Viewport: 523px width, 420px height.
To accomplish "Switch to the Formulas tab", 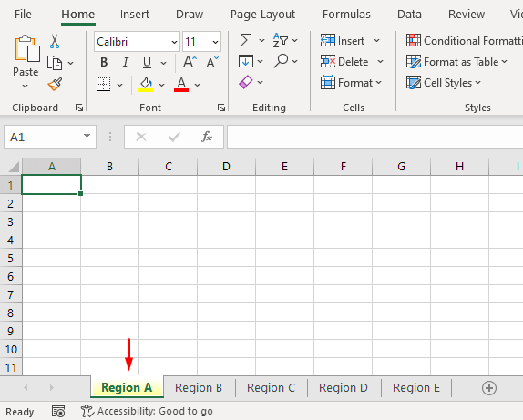I will click(x=346, y=15).
